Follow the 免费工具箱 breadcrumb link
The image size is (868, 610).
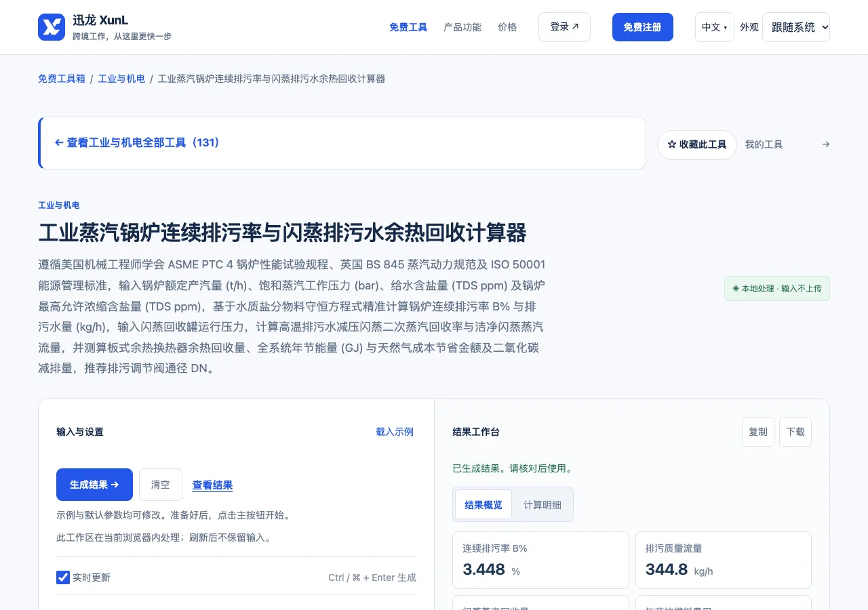(x=62, y=79)
